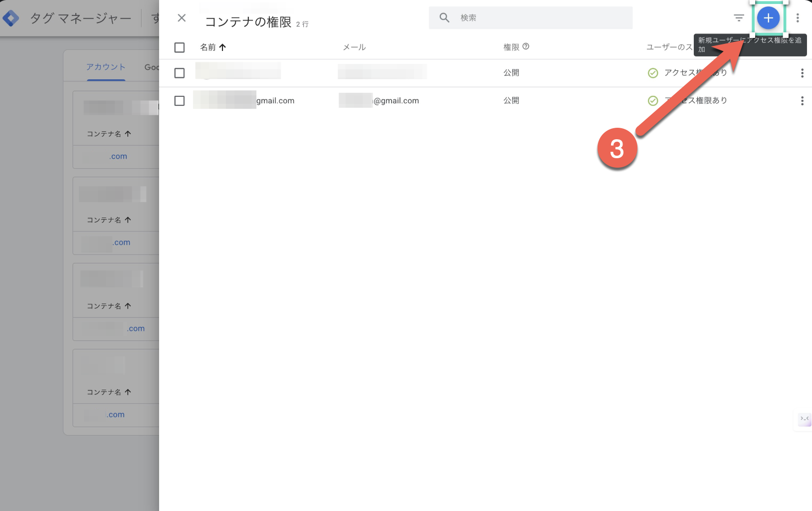Open the filter icon beside the search bar
812x511 pixels.
coord(739,17)
